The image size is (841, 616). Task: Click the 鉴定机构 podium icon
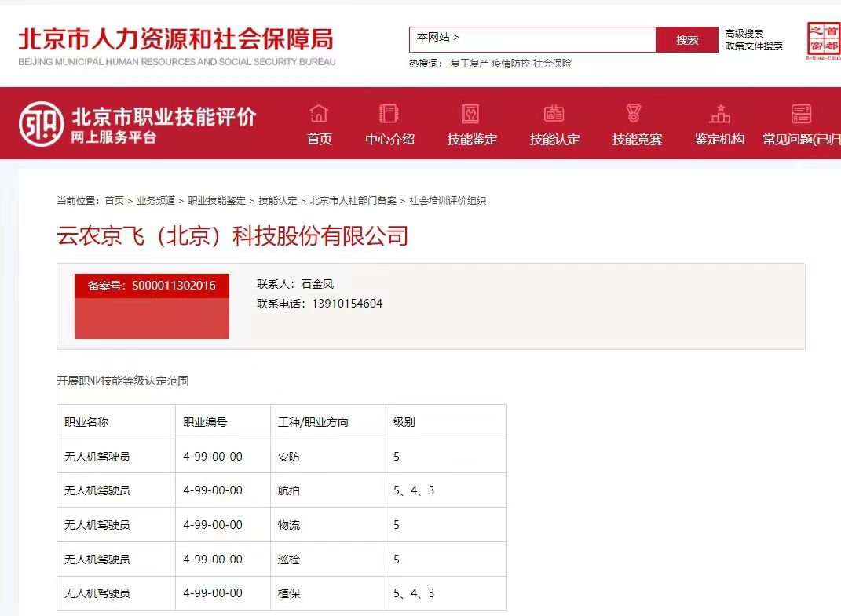click(x=719, y=114)
